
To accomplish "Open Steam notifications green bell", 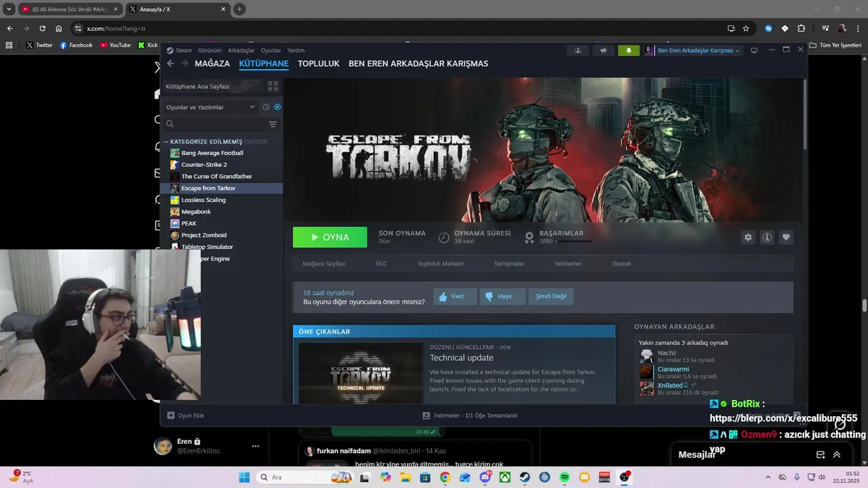I will (629, 50).
